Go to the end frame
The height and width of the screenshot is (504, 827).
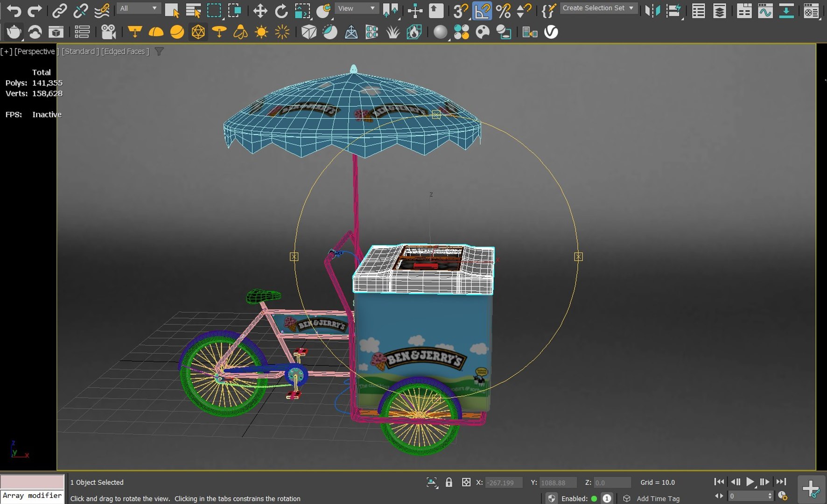(781, 482)
